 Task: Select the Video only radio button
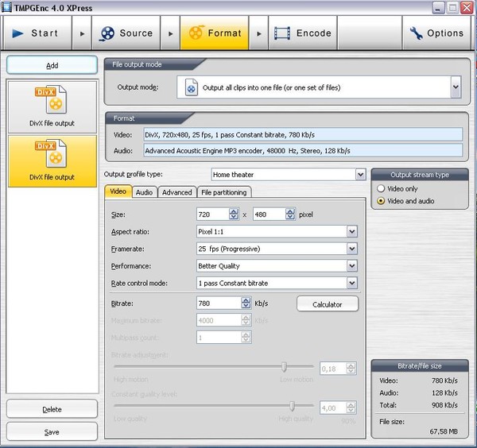(x=381, y=188)
